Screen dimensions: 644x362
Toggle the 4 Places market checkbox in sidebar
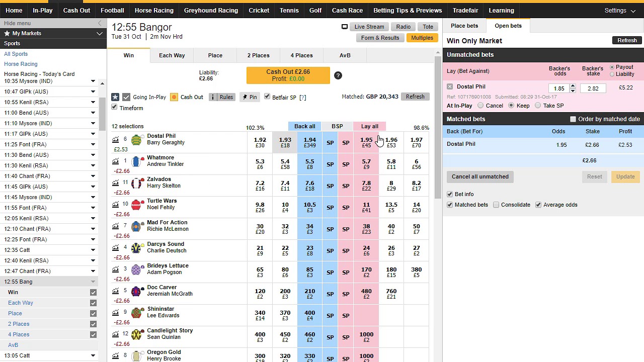tap(93, 334)
